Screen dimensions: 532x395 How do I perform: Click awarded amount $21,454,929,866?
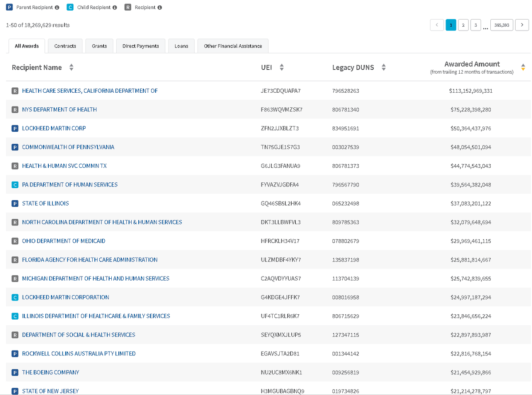(x=471, y=372)
